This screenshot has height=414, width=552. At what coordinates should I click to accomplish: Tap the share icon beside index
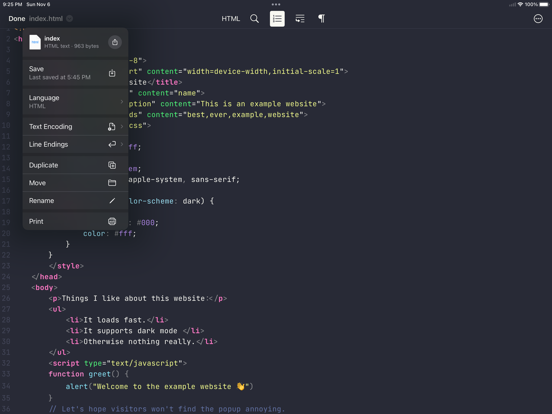(115, 42)
